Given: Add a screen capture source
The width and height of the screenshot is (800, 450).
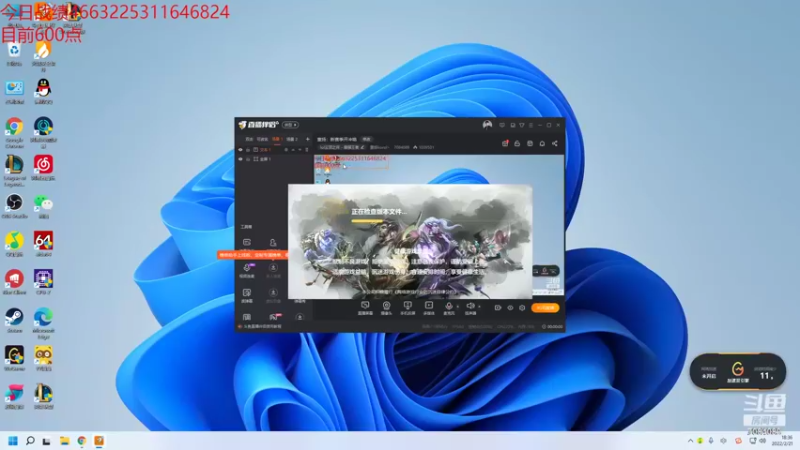Looking at the screenshot, I should coord(365,307).
